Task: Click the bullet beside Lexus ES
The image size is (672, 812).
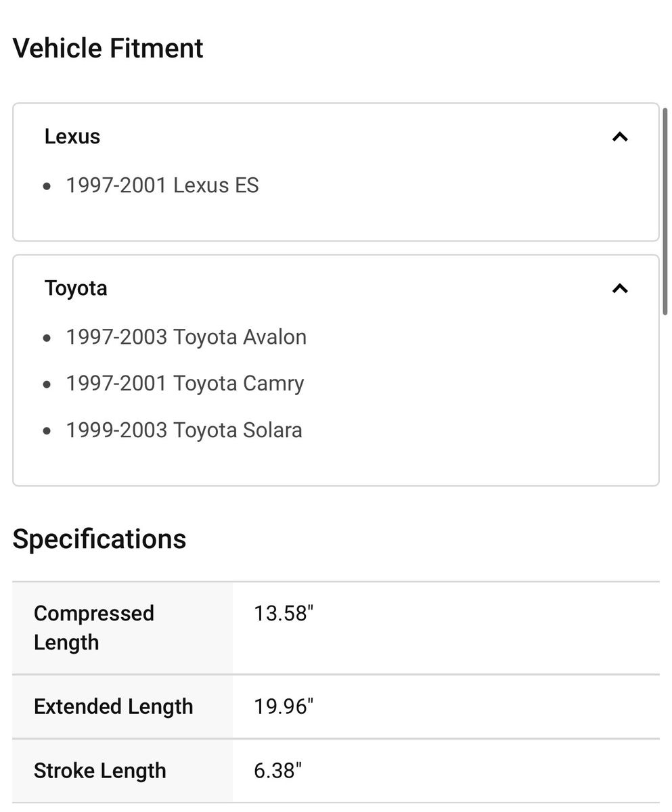Action: 47,186
